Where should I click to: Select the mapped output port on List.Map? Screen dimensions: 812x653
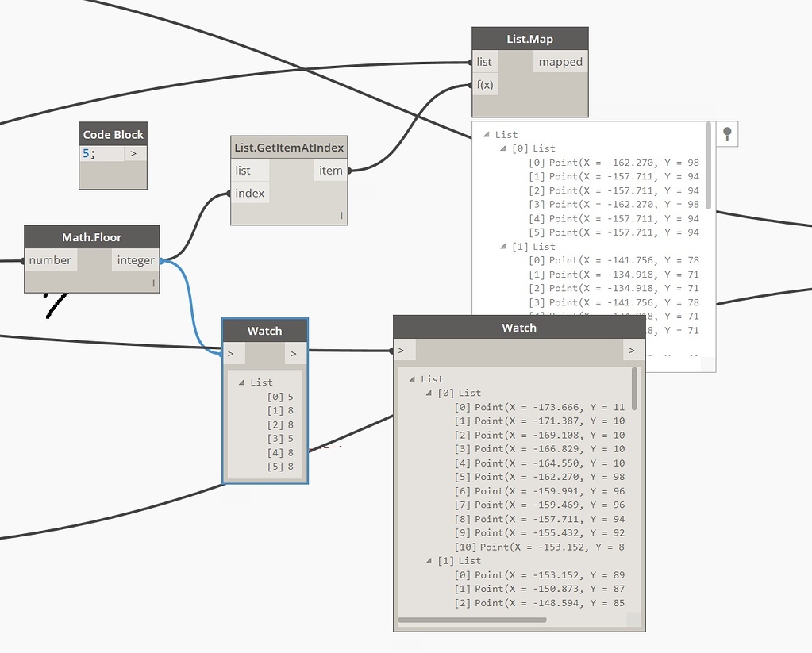click(560, 61)
